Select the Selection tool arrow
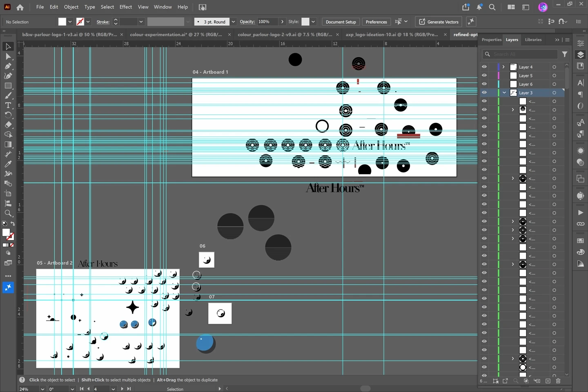This screenshot has width=588, height=392. point(8,47)
